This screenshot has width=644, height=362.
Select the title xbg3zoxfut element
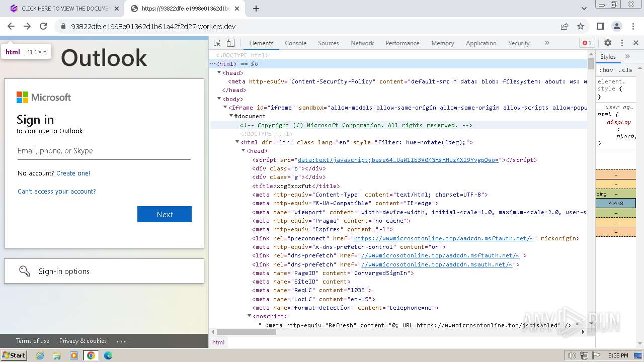296,186
